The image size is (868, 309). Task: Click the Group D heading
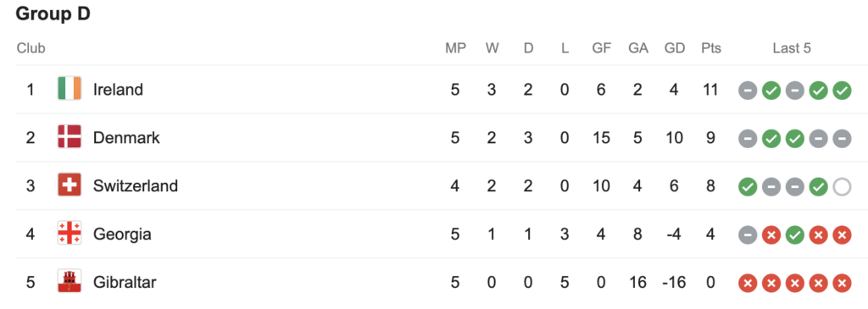point(53,14)
